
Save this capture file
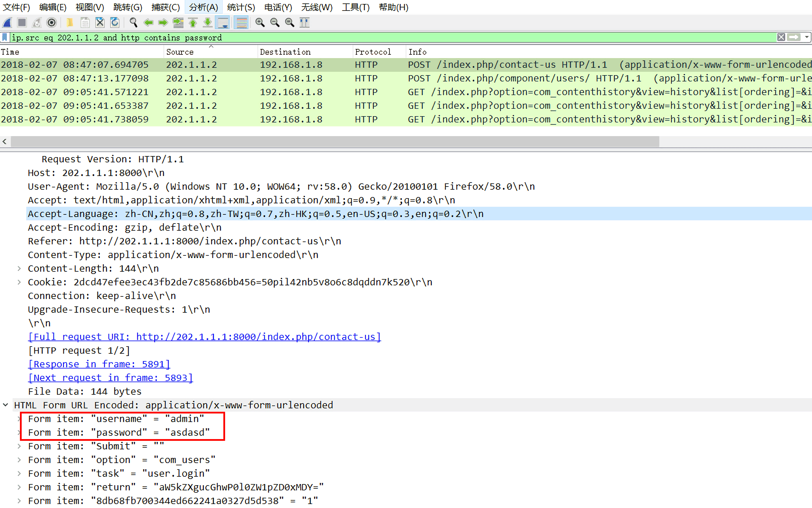85,22
